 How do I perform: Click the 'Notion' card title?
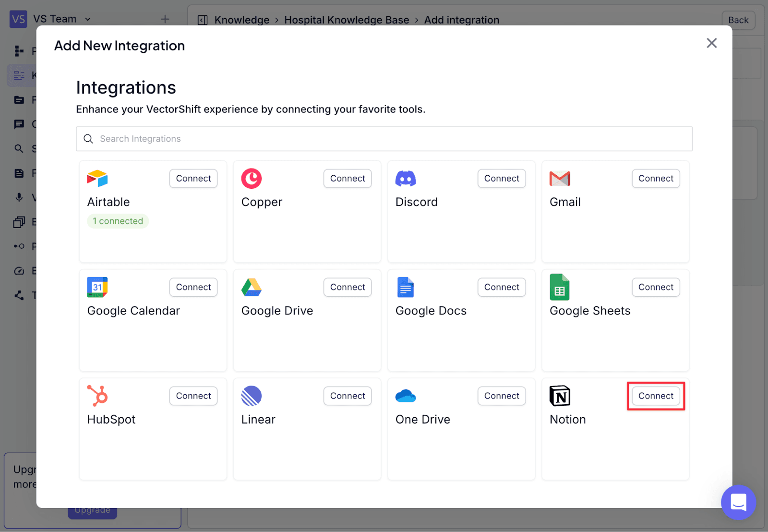[568, 420]
